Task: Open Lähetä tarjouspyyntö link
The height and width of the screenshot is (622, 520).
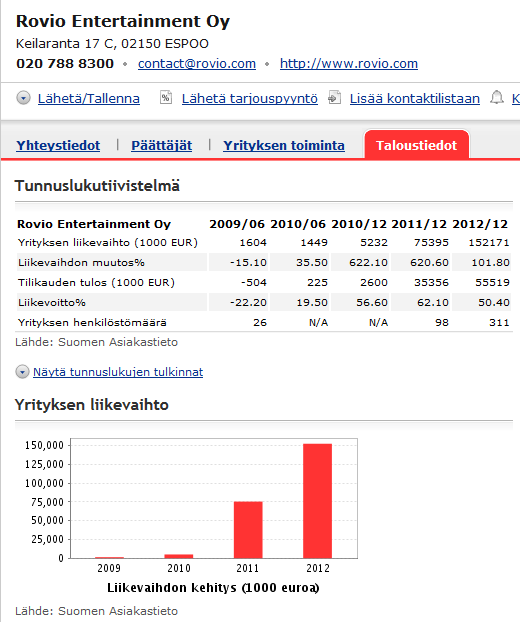Action: [249, 99]
